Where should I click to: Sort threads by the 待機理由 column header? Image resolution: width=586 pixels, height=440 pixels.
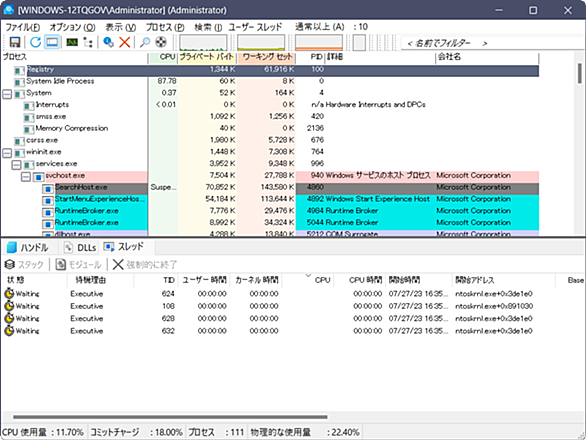(x=100, y=280)
